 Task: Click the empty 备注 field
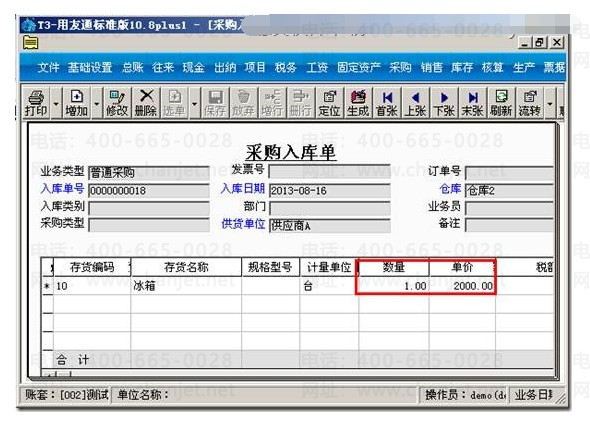click(x=509, y=225)
